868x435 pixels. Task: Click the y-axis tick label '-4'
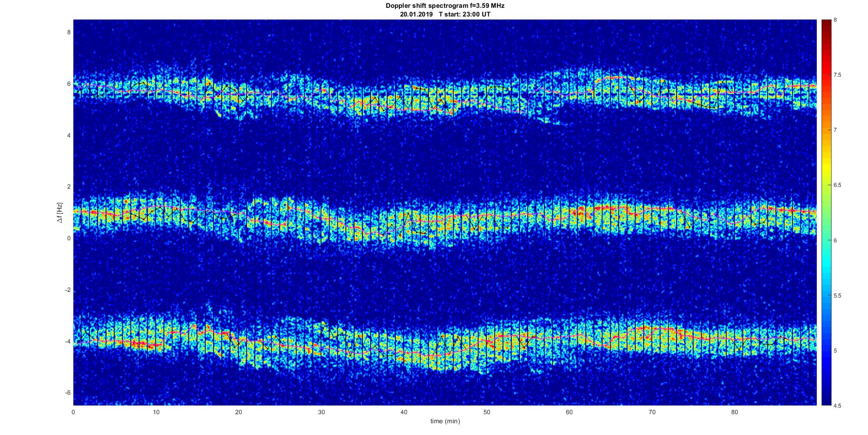(68, 341)
